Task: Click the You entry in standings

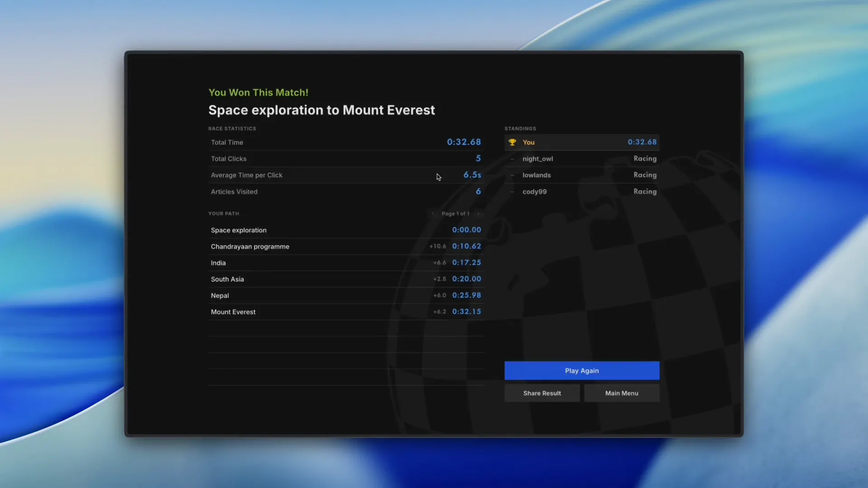Action: (x=582, y=142)
